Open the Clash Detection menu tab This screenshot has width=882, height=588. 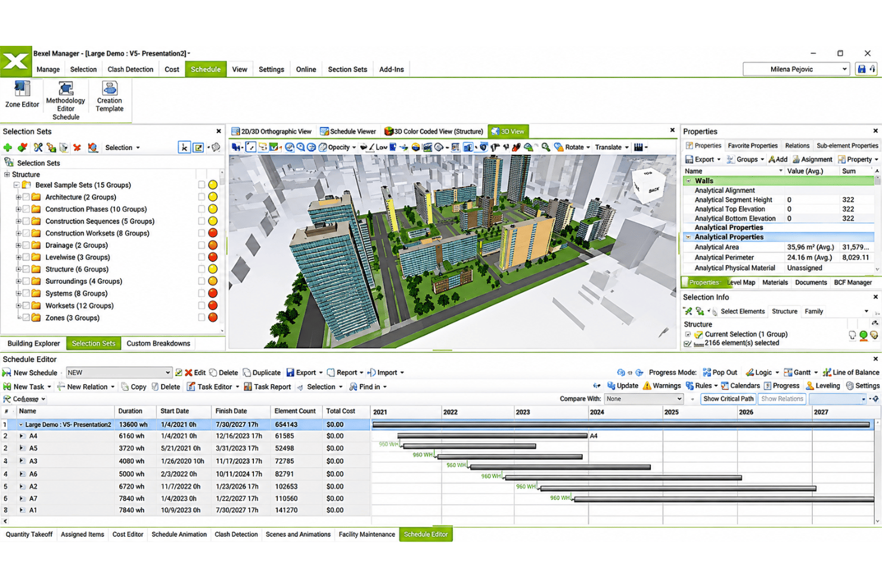tap(131, 69)
